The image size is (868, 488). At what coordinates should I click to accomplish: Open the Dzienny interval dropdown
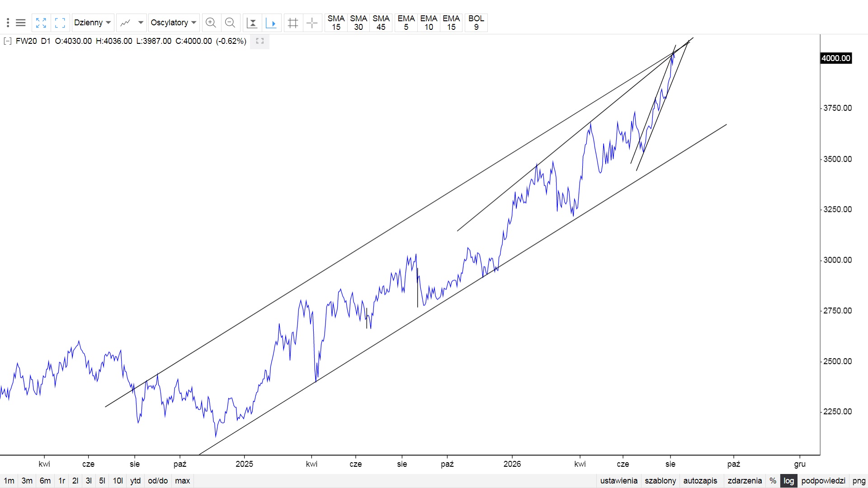(x=93, y=23)
